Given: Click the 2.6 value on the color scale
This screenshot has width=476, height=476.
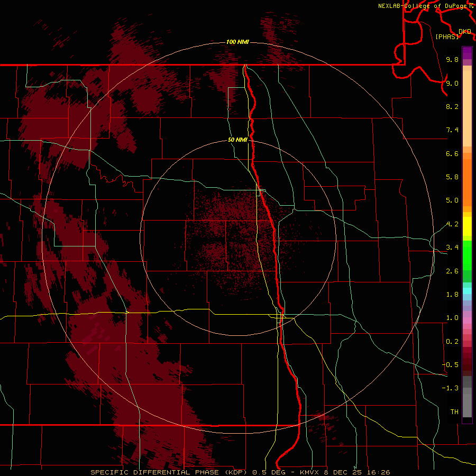Looking at the screenshot, I should (x=452, y=271).
